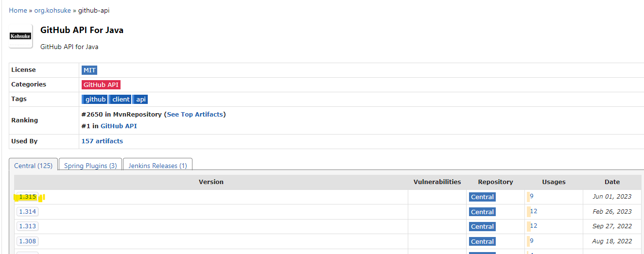Click the MIT license badge
Viewport: 644px width, 254px height.
(x=89, y=70)
